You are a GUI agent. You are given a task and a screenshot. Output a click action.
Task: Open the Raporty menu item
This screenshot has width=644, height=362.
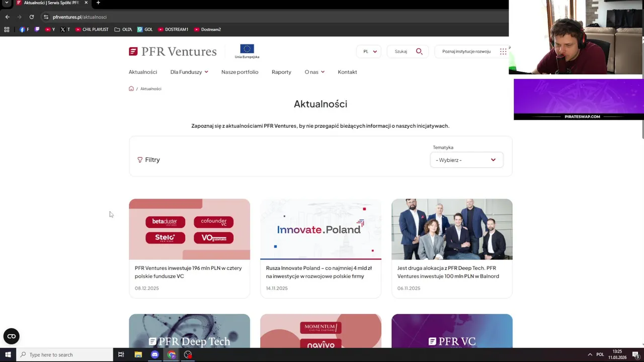click(281, 72)
